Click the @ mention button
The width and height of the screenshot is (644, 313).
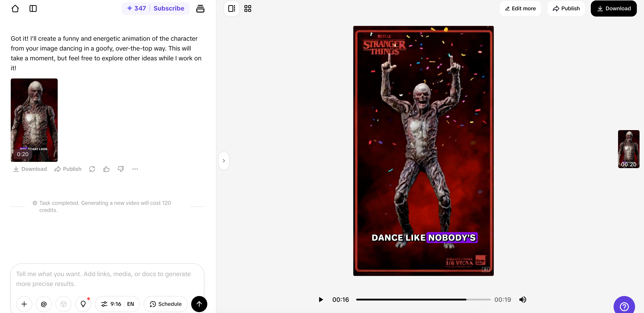[x=44, y=304]
